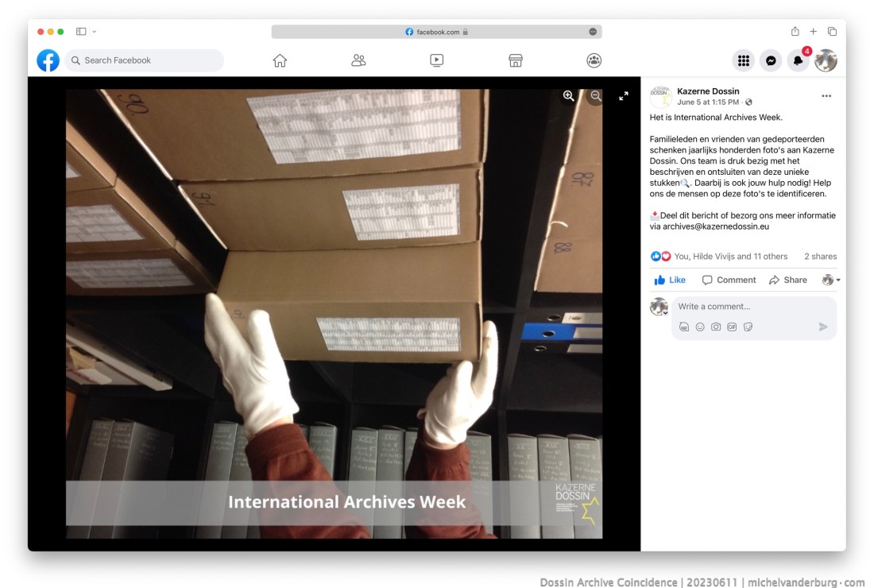Open the comment-as profile switcher dropdown
The width and height of the screenshot is (874, 588).
(831, 280)
